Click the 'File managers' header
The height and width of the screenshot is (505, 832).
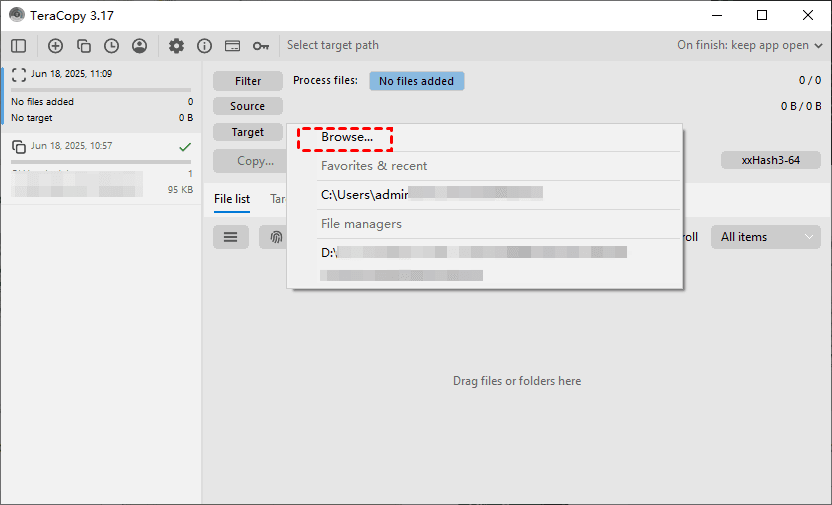pos(361,224)
